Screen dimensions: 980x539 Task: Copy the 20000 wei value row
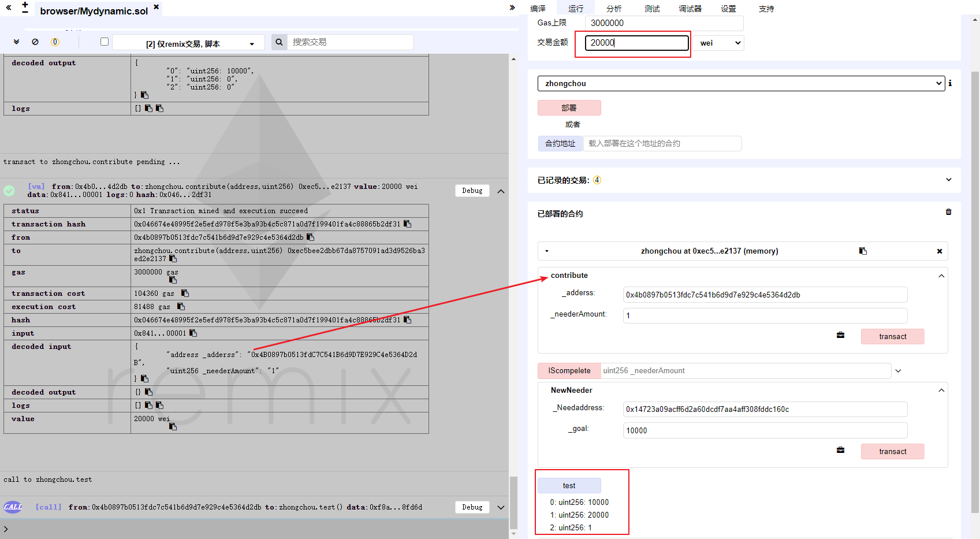coord(173,426)
